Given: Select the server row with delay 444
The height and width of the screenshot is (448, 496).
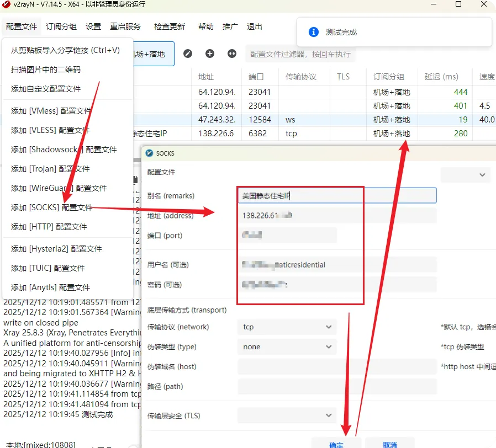Looking at the screenshot, I should coord(315,92).
